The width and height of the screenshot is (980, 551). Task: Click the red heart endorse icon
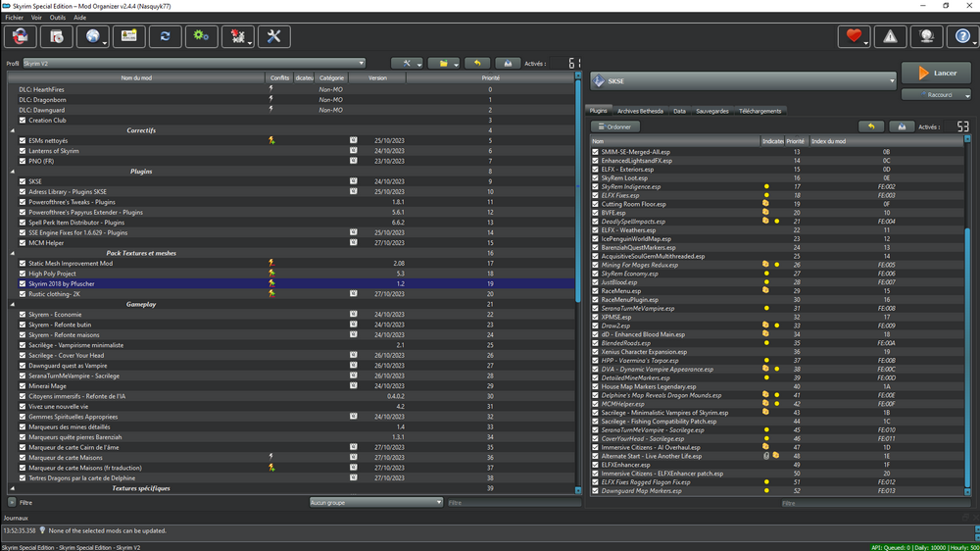tap(854, 37)
